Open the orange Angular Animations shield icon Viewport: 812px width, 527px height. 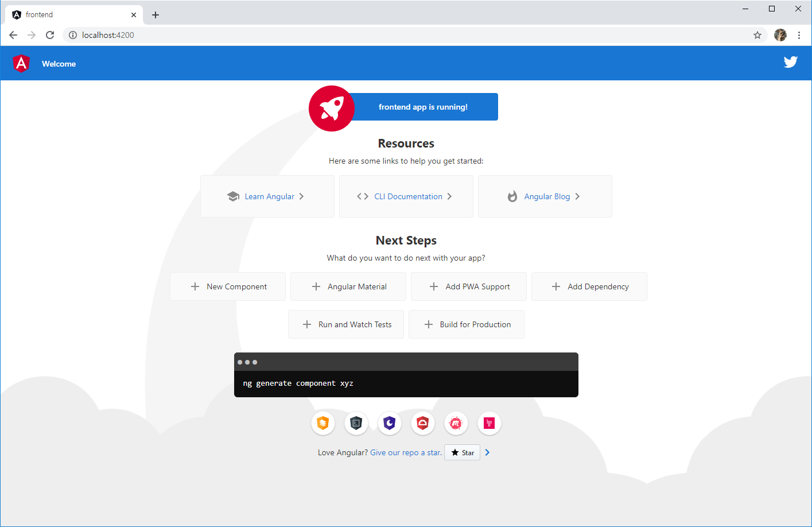(x=323, y=424)
